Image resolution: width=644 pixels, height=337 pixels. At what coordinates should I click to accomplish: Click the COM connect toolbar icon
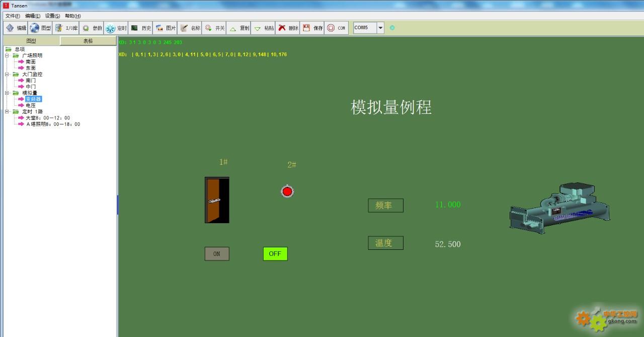331,28
